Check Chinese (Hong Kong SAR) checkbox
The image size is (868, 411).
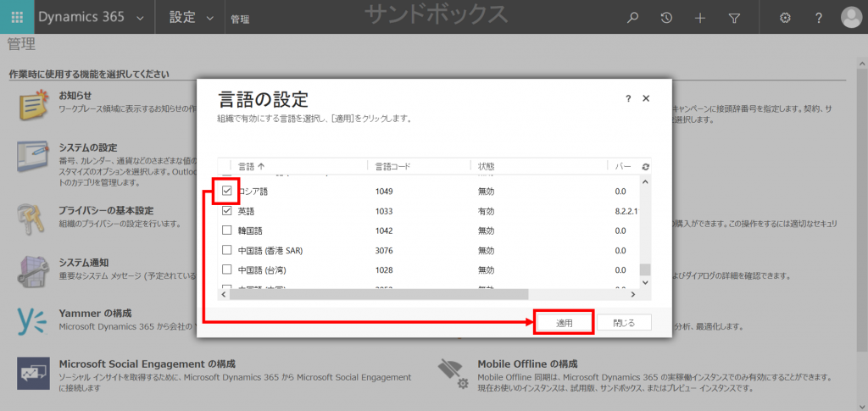226,250
